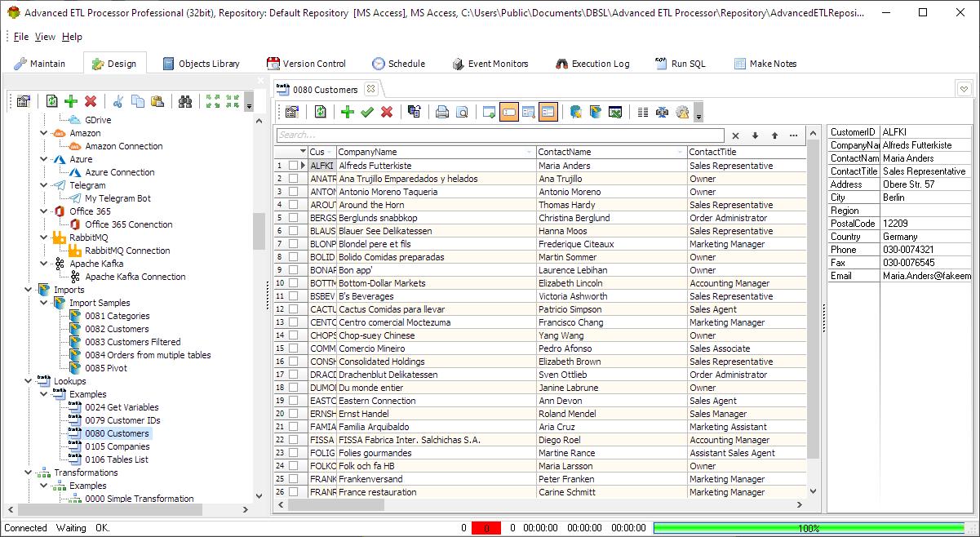The height and width of the screenshot is (537, 980).
Task: Collapse the RabbitMQ tree node
Action: click(x=44, y=237)
